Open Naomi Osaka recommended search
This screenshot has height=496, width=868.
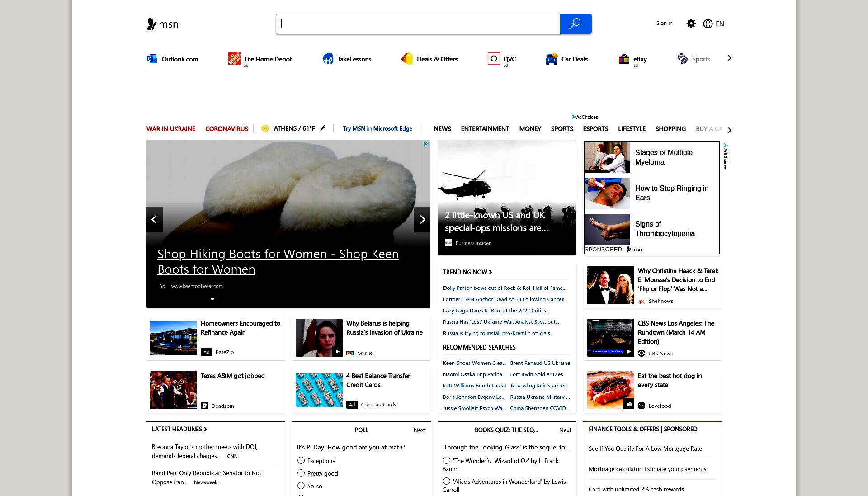click(474, 374)
